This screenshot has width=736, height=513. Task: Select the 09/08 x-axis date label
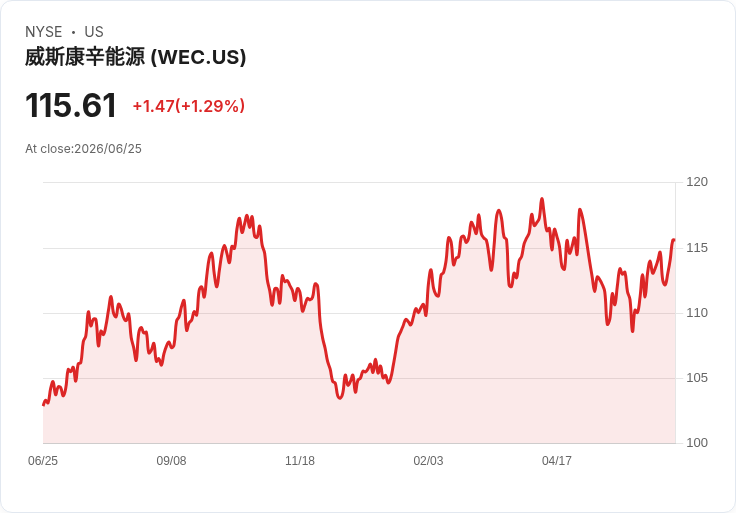[x=171, y=461]
